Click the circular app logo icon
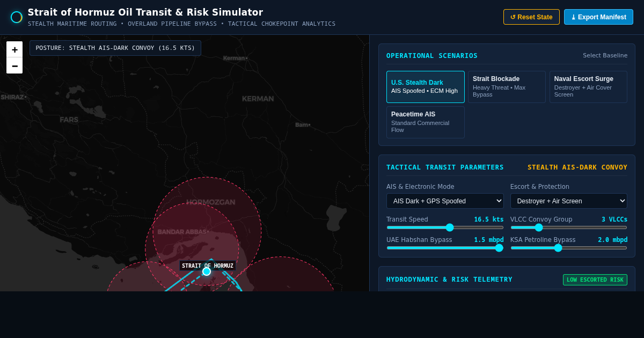This screenshot has width=644, height=338. click(x=17, y=17)
